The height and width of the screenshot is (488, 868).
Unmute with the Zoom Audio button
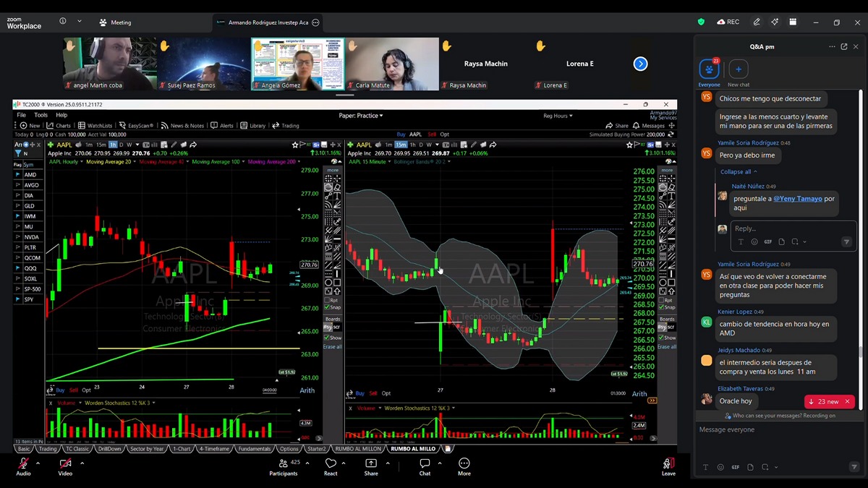click(x=24, y=466)
